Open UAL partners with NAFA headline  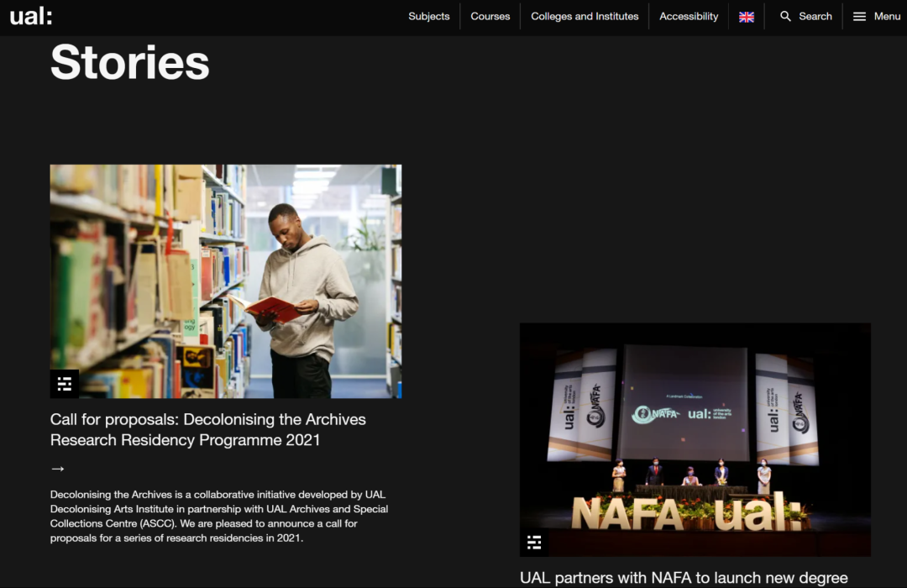[684, 578]
